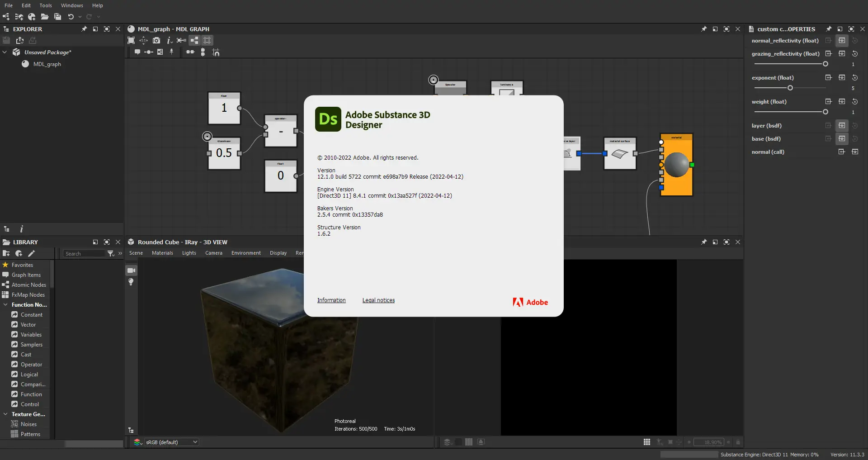
Task: Toggle visibility of grazing_reflectivity parameter
Action: click(842, 53)
